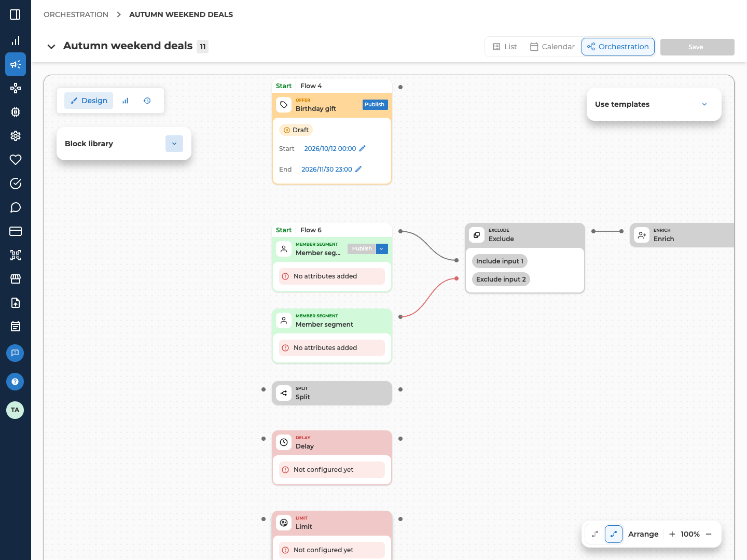Viewport: 747px width, 560px height.
Task: Open the QR code sidebar icon
Action: tap(16, 255)
